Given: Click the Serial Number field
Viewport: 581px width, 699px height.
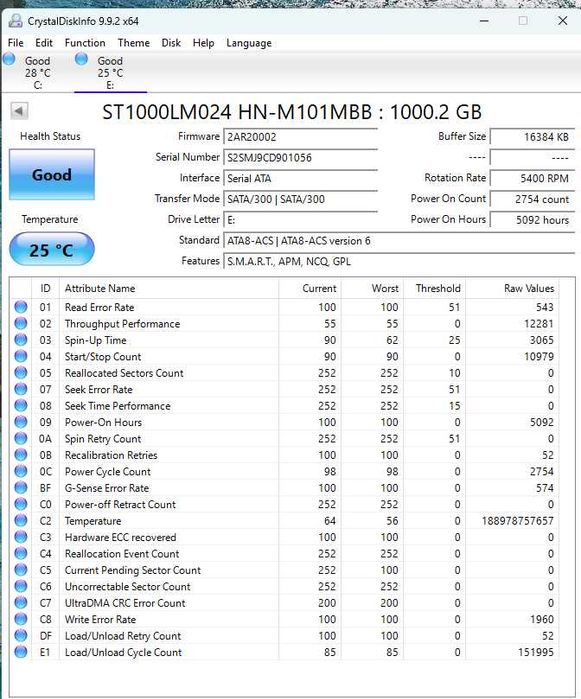Looking at the screenshot, I should point(300,157).
